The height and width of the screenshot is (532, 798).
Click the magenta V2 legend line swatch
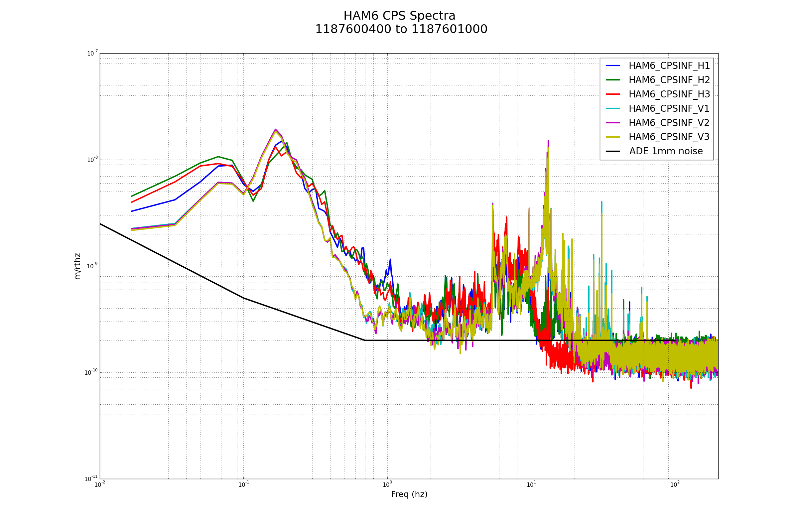[x=613, y=122]
